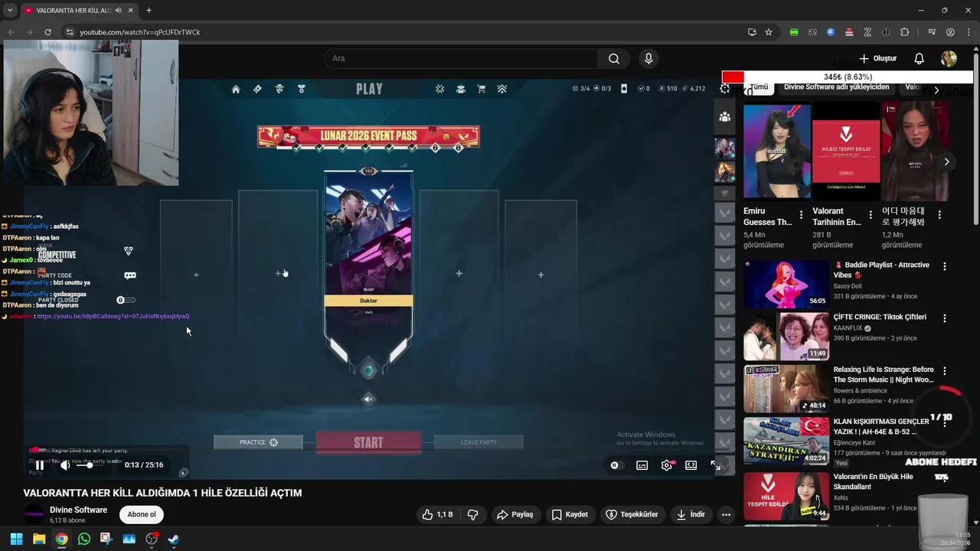Click the Ara search input field
The width and height of the screenshot is (980, 551).
click(x=461, y=59)
